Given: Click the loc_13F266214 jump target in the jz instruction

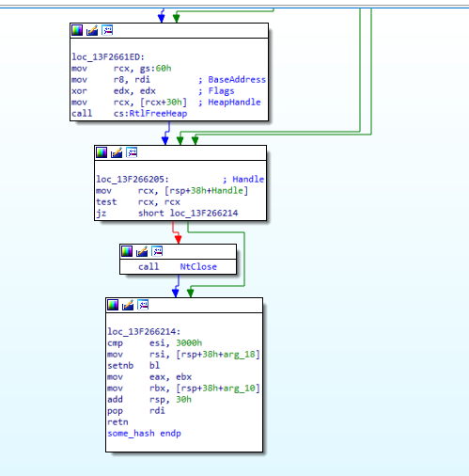Looking at the screenshot, I should [204, 214].
